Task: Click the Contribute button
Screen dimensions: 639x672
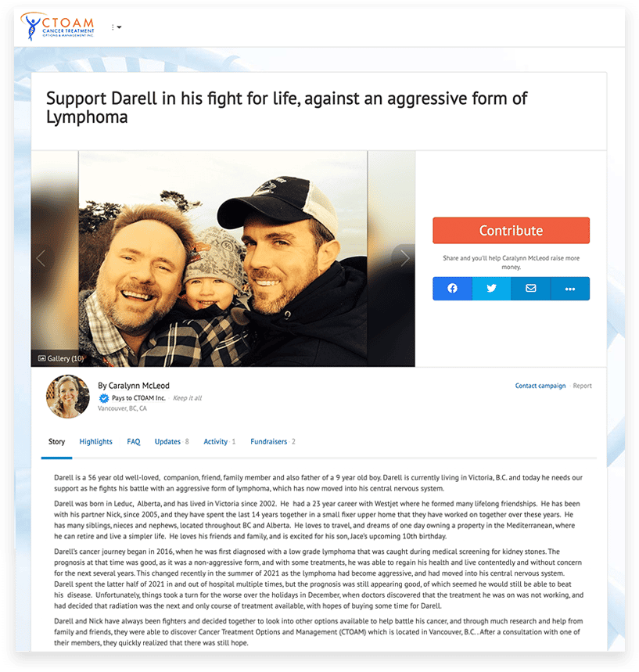Action: pos(511,231)
